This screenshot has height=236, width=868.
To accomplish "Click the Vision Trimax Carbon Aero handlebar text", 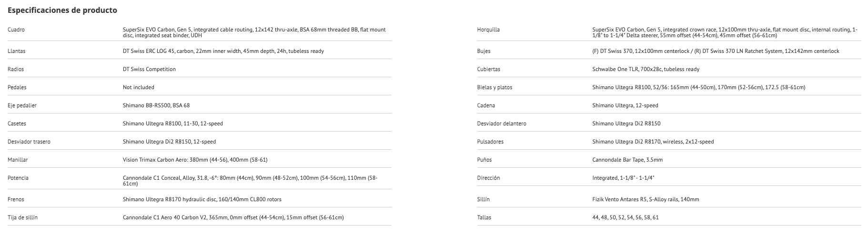I will [x=198, y=160].
